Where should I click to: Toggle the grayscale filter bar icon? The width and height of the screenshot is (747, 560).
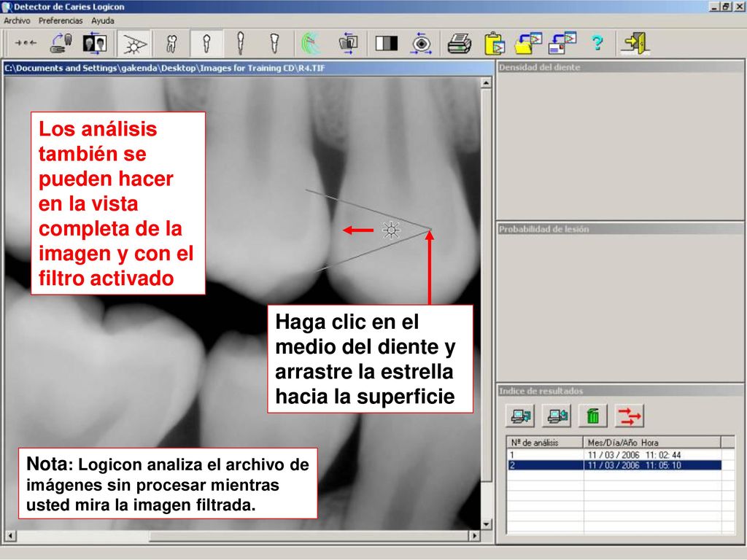tap(387, 43)
